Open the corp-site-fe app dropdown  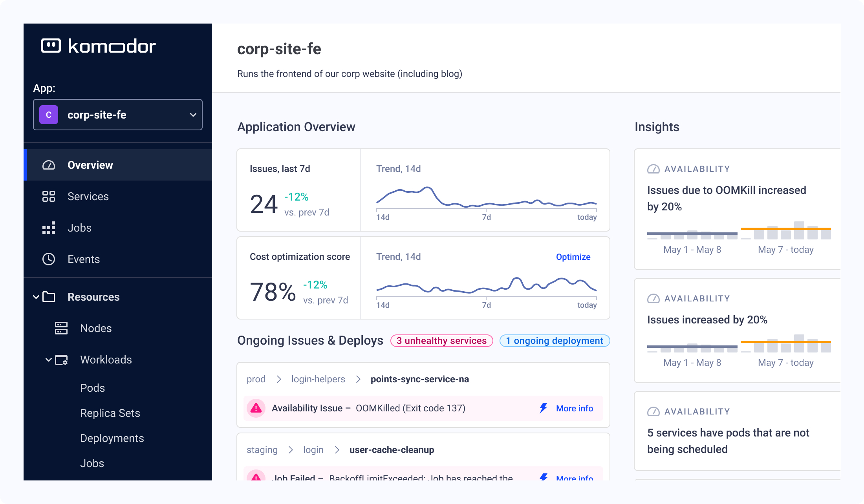click(x=118, y=115)
